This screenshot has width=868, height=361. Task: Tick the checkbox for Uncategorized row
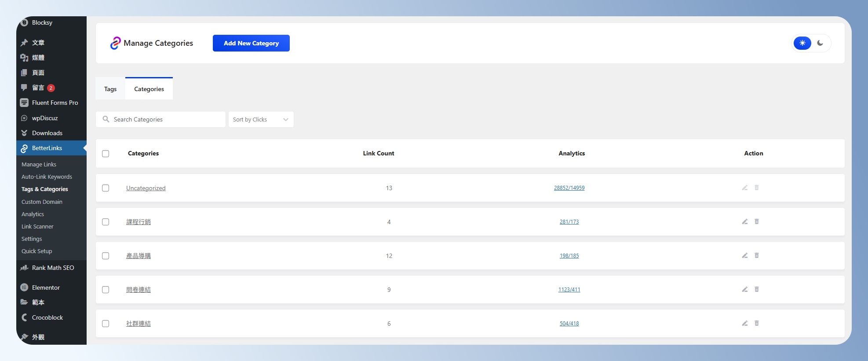[x=106, y=188]
